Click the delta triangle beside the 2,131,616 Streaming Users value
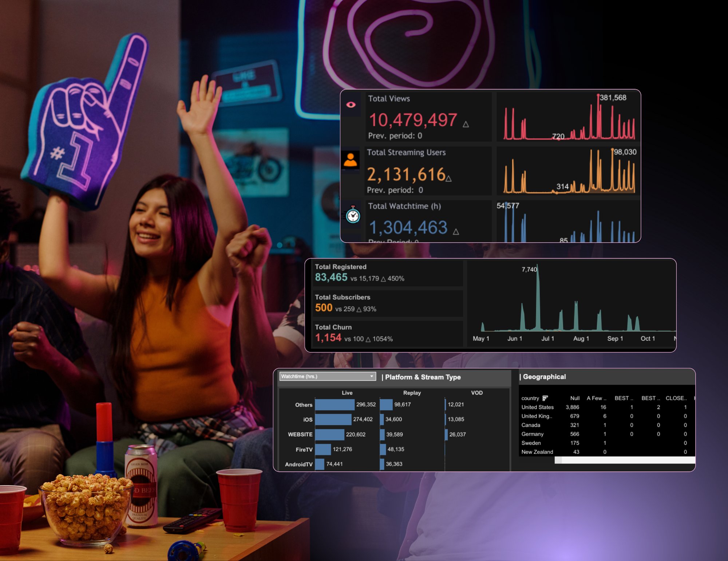 (x=448, y=178)
